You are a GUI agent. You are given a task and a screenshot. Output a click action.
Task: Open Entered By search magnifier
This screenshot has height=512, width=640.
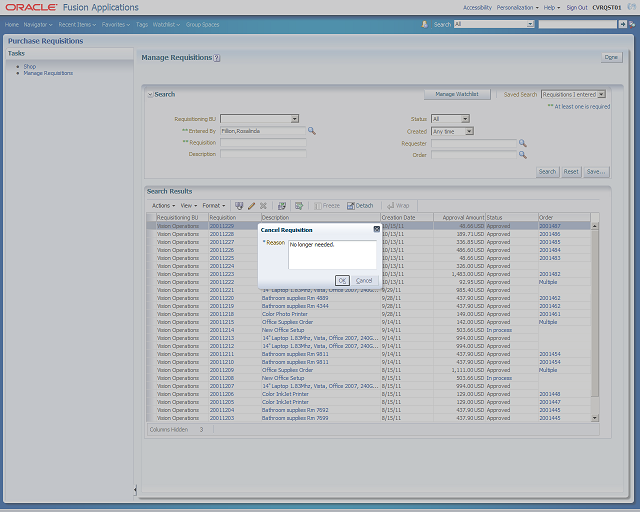(312, 131)
